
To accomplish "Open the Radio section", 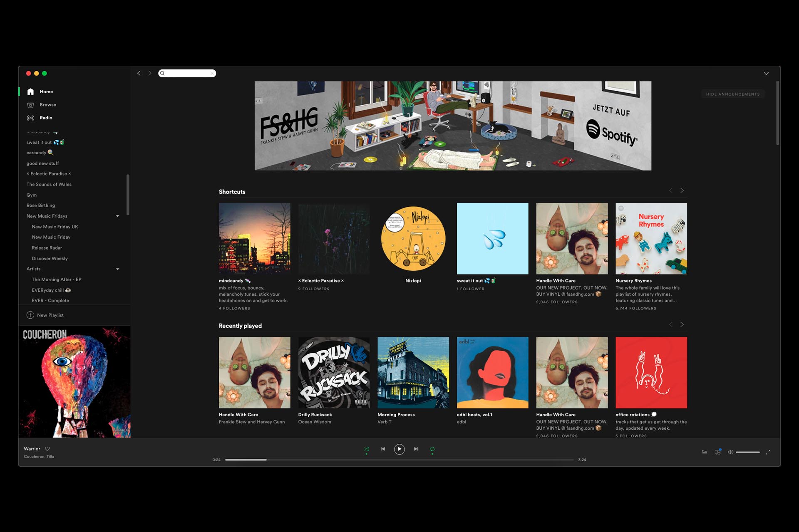I will (46, 118).
